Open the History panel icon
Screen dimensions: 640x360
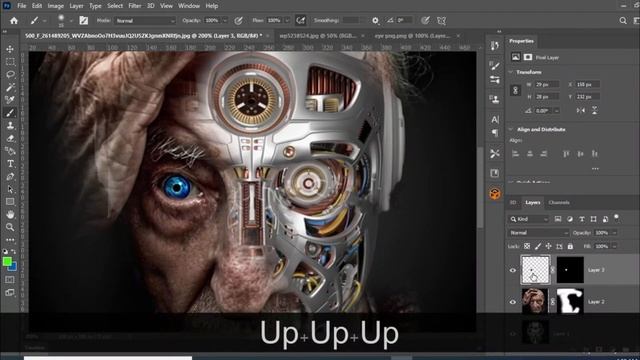coord(495,45)
